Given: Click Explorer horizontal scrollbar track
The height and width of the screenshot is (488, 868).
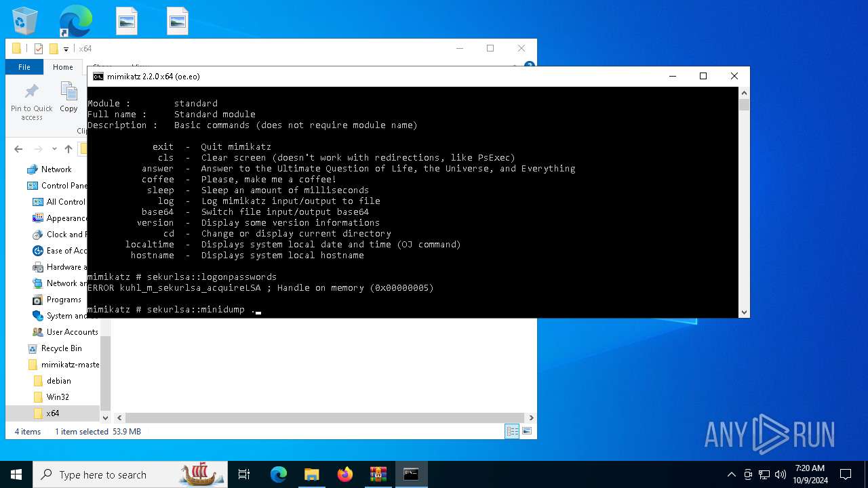Looking at the screenshot, I should pos(325,418).
